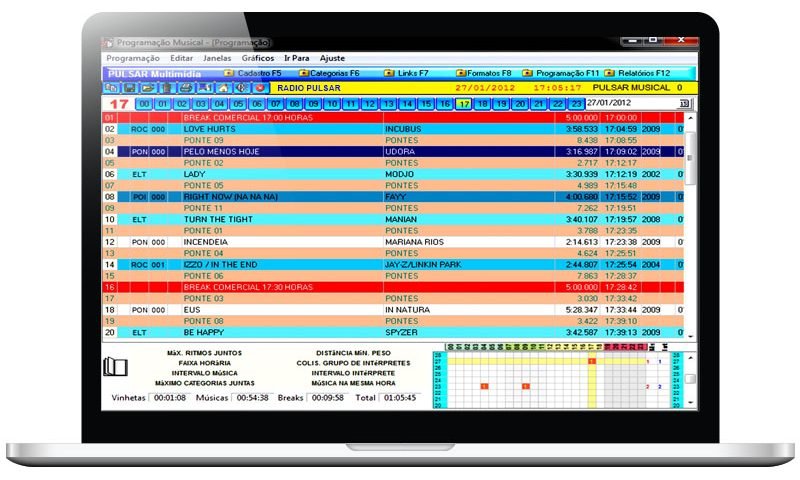Open the Ir Para menu
The image size is (800, 480).
click(296, 59)
